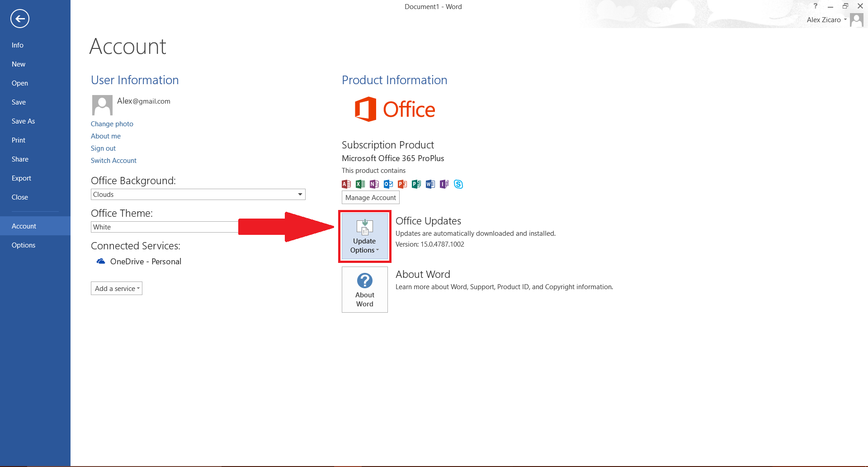Click the Change photo link
Image resolution: width=868 pixels, height=467 pixels.
coord(112,124)
